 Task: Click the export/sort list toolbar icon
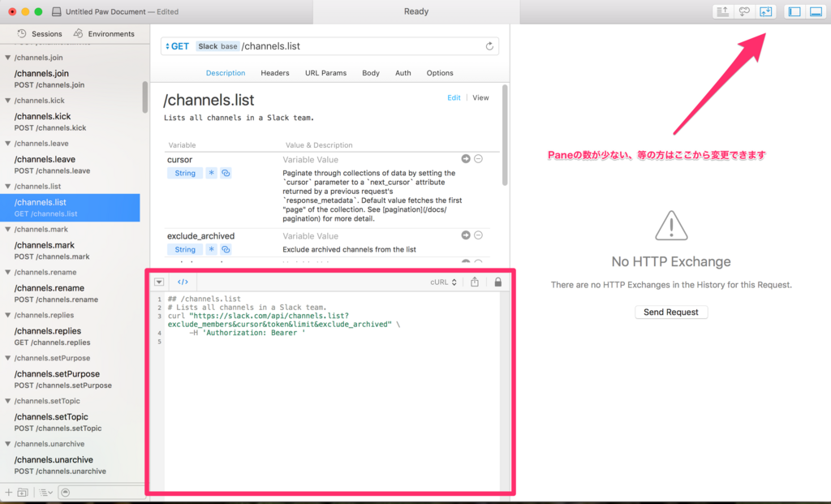click(x=722, y=11)
